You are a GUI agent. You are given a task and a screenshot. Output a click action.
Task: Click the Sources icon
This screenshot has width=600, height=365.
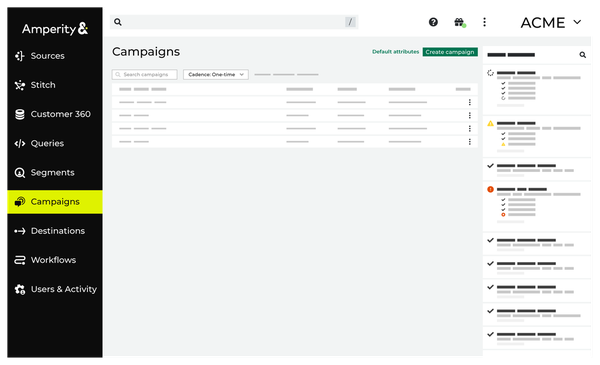(x=20, y=56)
